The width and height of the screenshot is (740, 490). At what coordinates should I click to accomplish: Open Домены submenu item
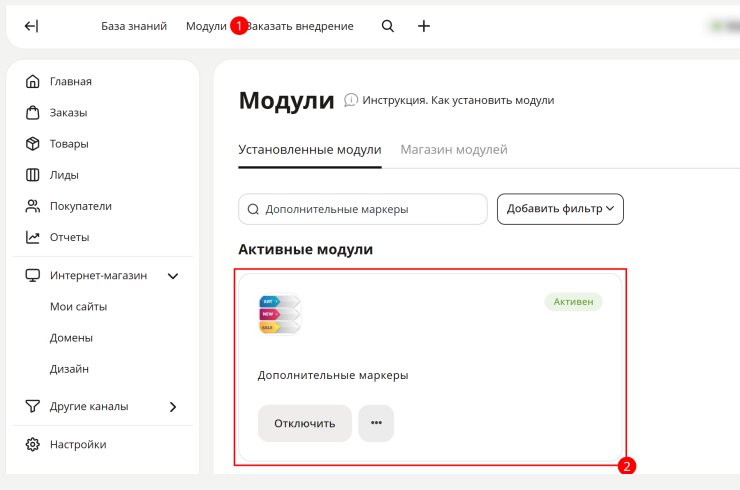click(x=71, y=338)
